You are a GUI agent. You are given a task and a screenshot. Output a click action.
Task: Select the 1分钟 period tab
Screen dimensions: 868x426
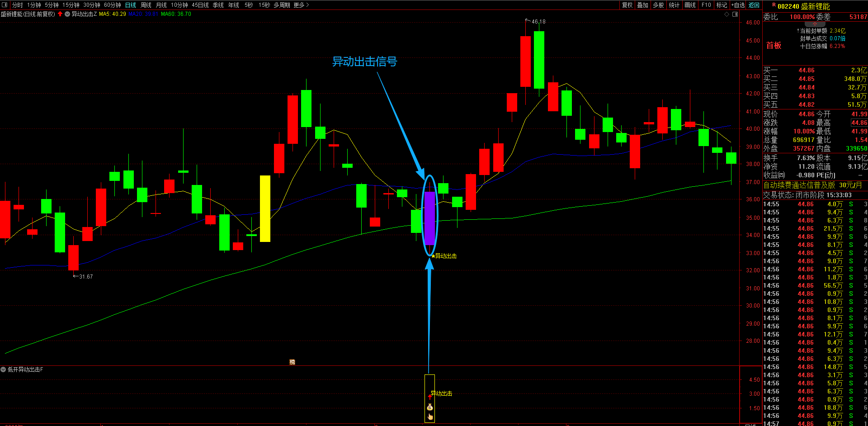[34, 5]
